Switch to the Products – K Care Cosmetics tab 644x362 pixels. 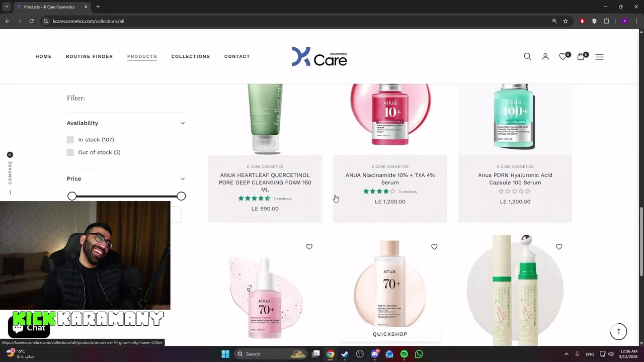[52, 7]
